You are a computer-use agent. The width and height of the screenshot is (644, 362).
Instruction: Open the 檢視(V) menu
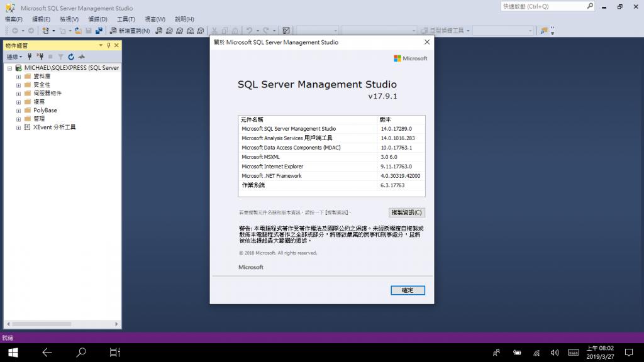(x=69, y=19)
